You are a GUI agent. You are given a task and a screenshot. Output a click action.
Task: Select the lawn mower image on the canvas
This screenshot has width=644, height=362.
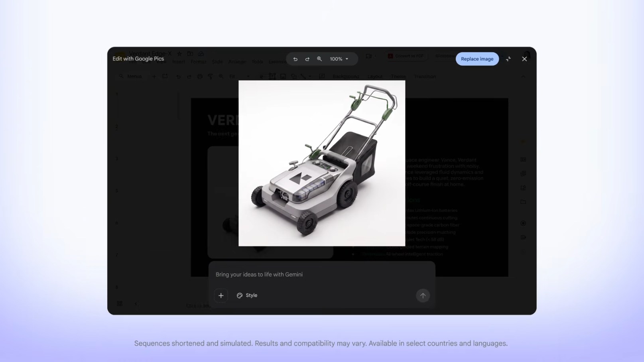tap(322, 163)
